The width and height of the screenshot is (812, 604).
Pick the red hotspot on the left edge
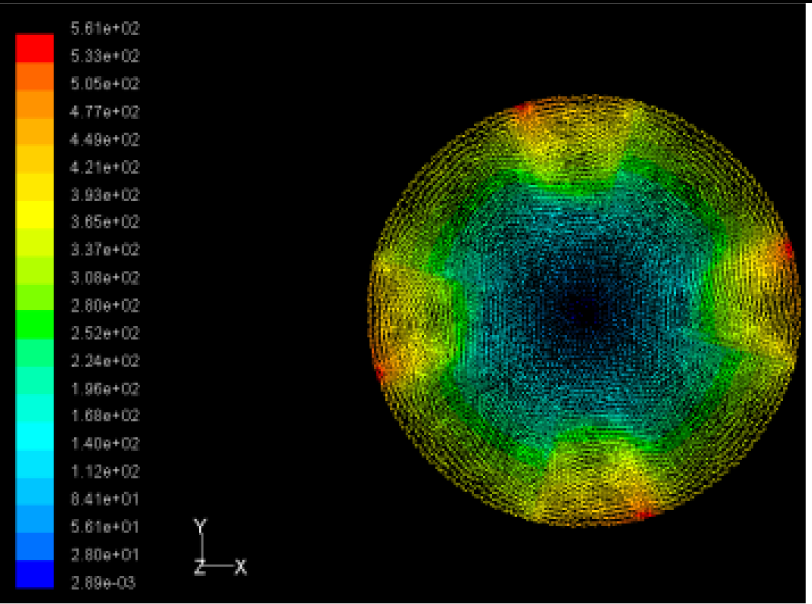tap(381, 369)
